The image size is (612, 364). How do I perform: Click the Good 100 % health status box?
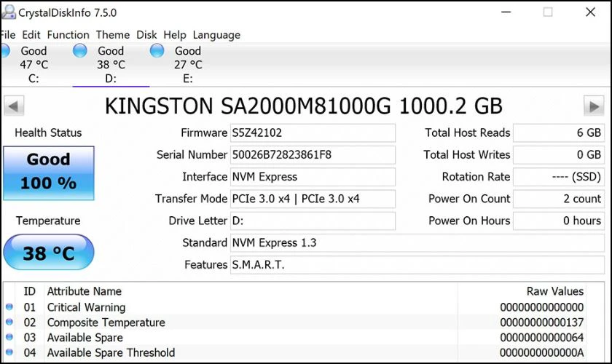(x=49, y=173)
